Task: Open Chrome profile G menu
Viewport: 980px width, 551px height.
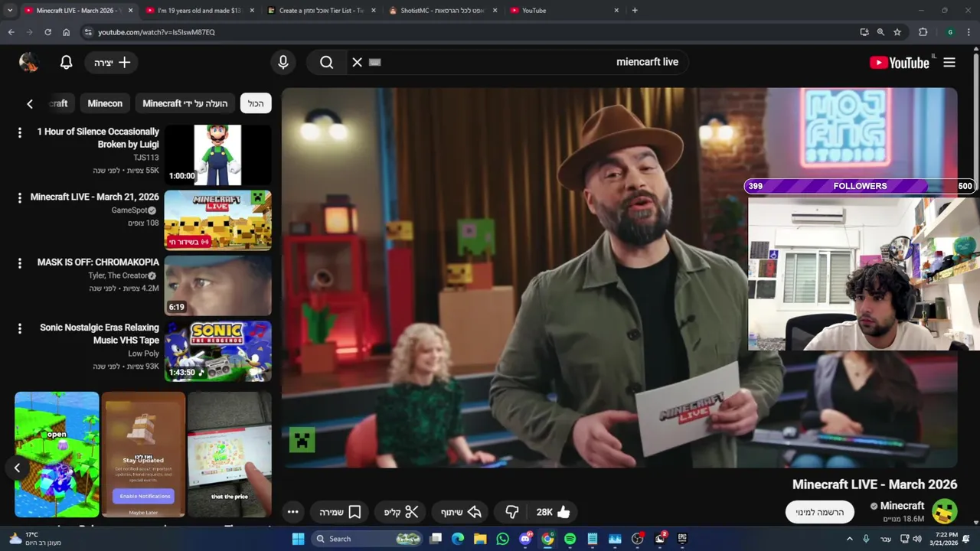Action: click(950, 32)
